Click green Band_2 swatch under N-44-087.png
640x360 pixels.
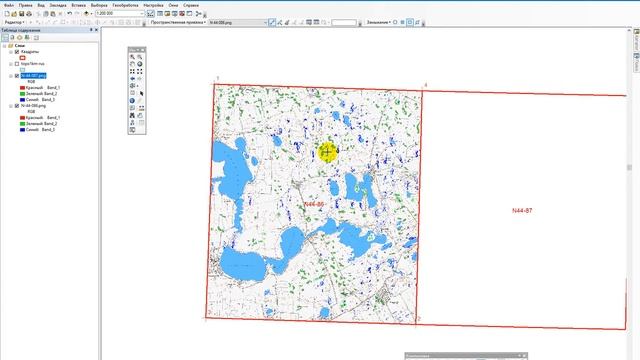click(22, 94)
